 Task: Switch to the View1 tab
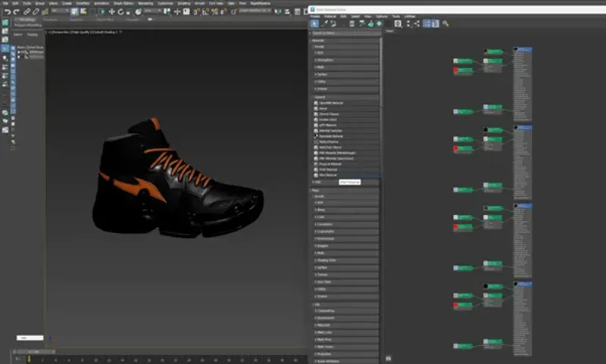[389, 31]
